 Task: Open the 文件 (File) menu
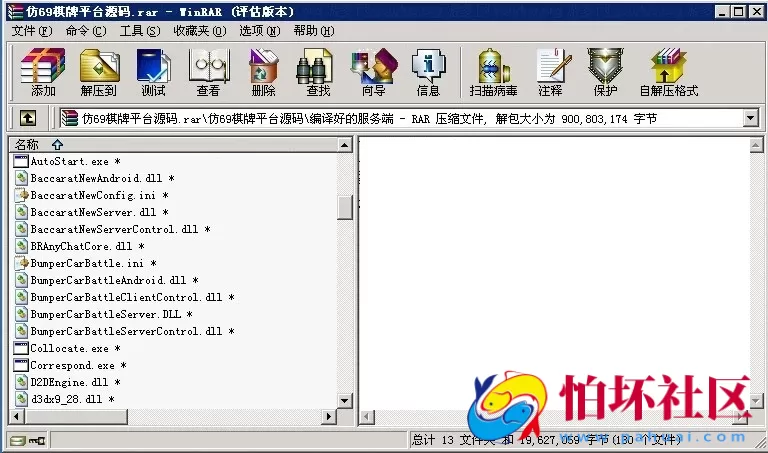tap(30, 30)
